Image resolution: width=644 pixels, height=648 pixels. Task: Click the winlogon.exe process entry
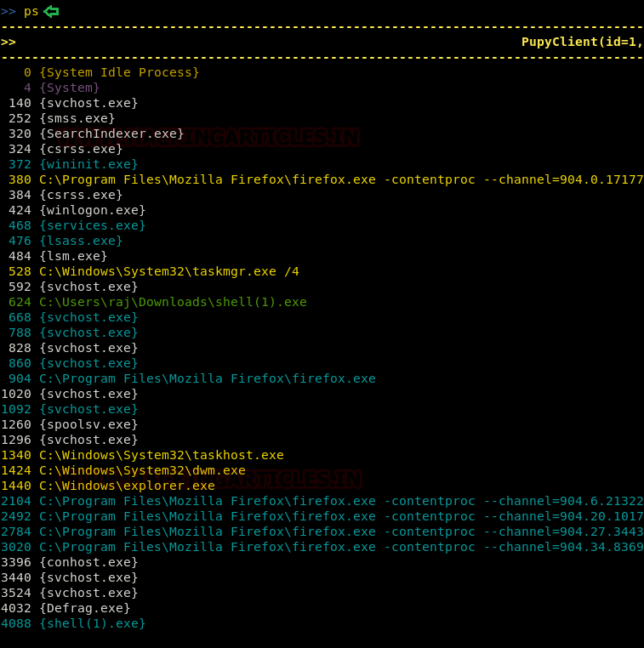pyautogui.click(x=92, y=210)
